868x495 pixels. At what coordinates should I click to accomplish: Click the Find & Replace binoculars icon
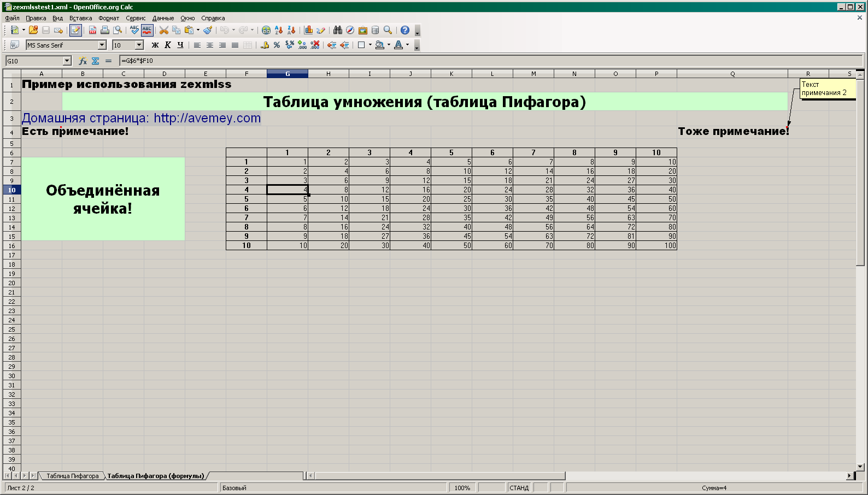click(338, 31)
